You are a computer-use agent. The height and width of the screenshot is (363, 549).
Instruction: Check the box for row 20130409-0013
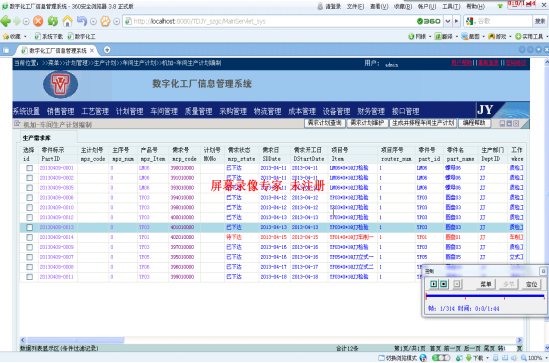tap(30, 227)
